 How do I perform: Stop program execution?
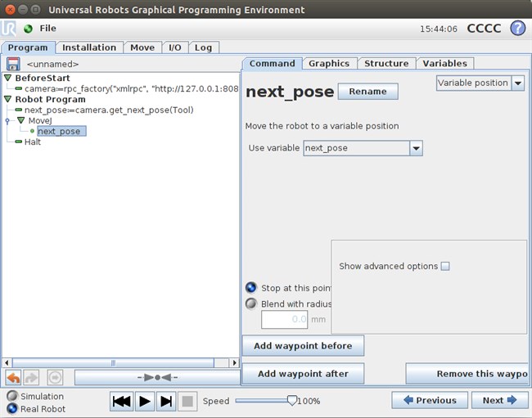coord(187,402)
